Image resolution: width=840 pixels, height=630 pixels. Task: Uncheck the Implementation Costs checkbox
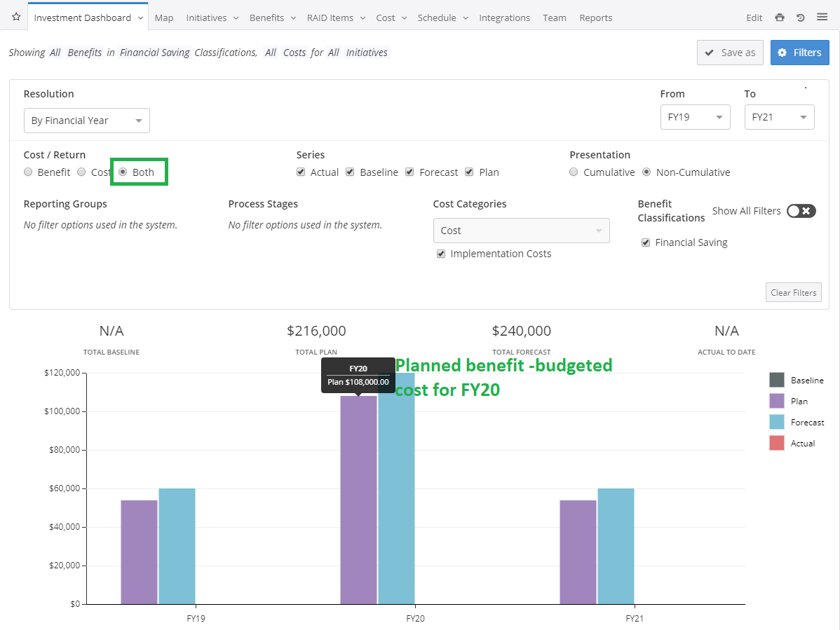coord(440,254)
